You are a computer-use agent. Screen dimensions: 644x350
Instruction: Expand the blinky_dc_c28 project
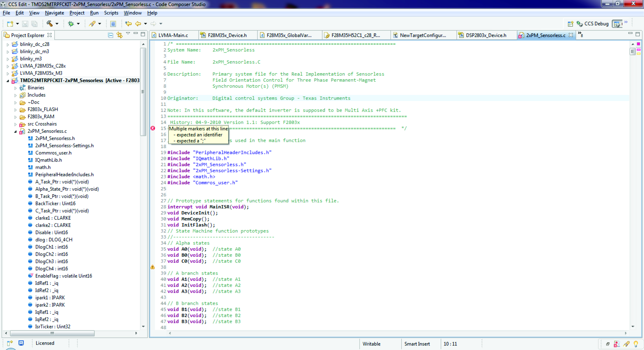coord(8,45)
